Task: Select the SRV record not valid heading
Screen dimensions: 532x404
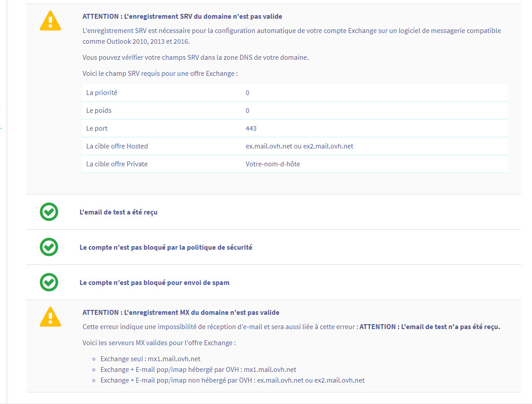Action: point(182,16)
